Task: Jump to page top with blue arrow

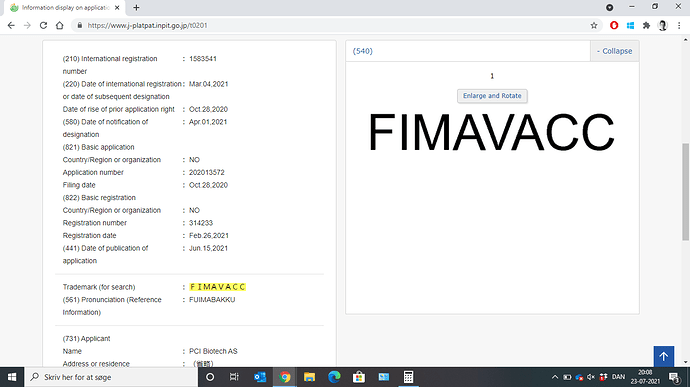Action: tap(664, 356)
